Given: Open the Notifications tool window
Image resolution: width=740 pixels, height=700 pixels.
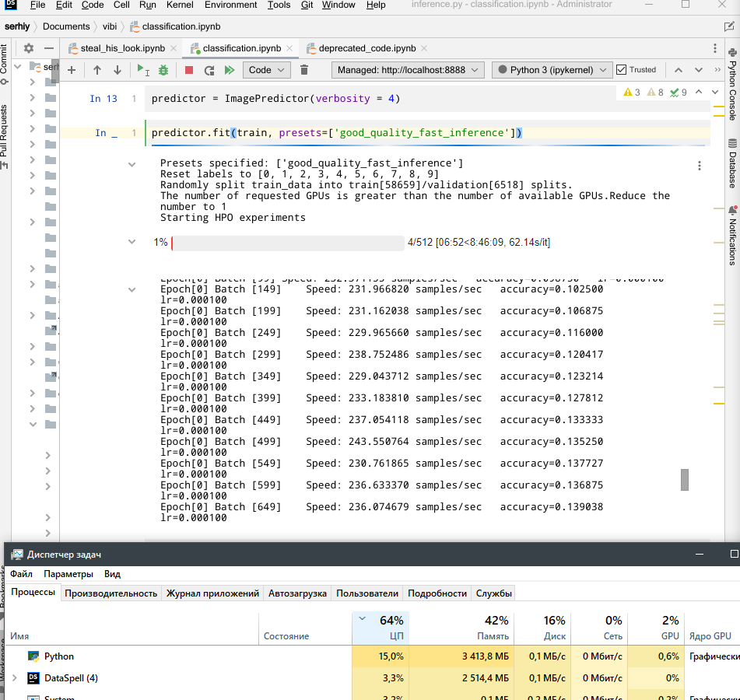Looking at the screenshot, I should pos(732,235).
